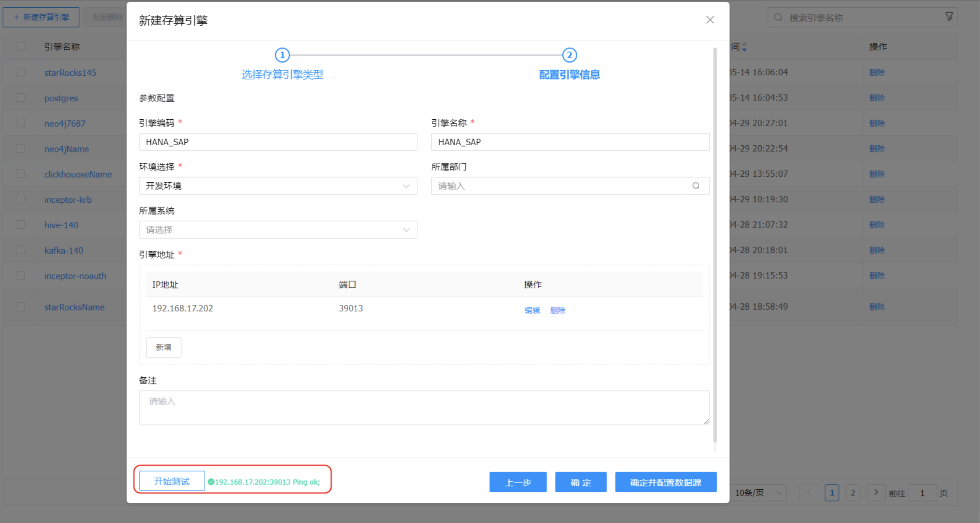The image size is (980, 523).
Task: Click inside the 备注 textarea
Action: 424,408
